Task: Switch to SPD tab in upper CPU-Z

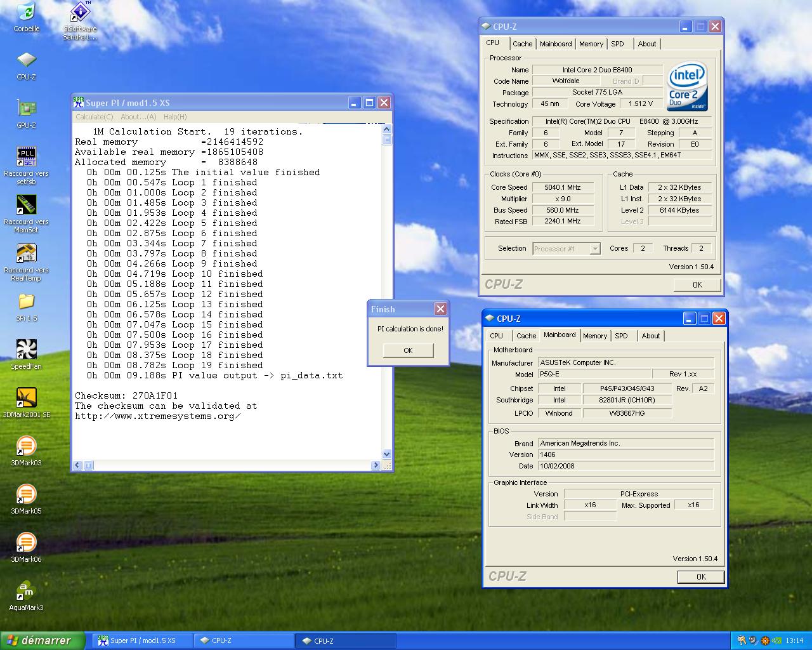Action: (618, 44)
